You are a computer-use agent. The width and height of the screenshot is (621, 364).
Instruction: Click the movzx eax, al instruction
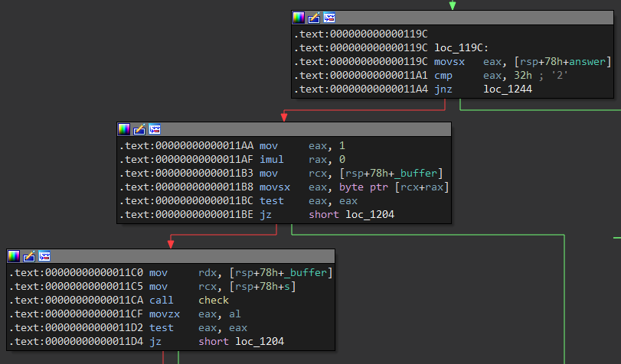pyautogui.click(x=194, y=314)
